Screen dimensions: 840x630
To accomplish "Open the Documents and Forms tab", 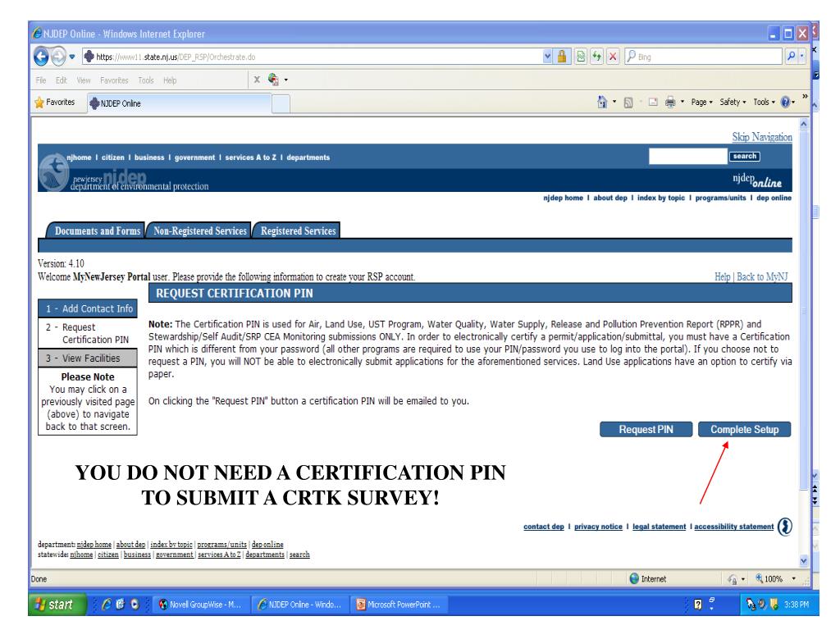I will click(95, 231).
